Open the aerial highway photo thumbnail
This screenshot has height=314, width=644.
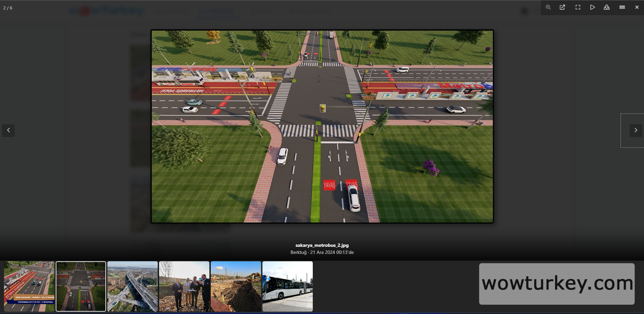tap(133, 286)
